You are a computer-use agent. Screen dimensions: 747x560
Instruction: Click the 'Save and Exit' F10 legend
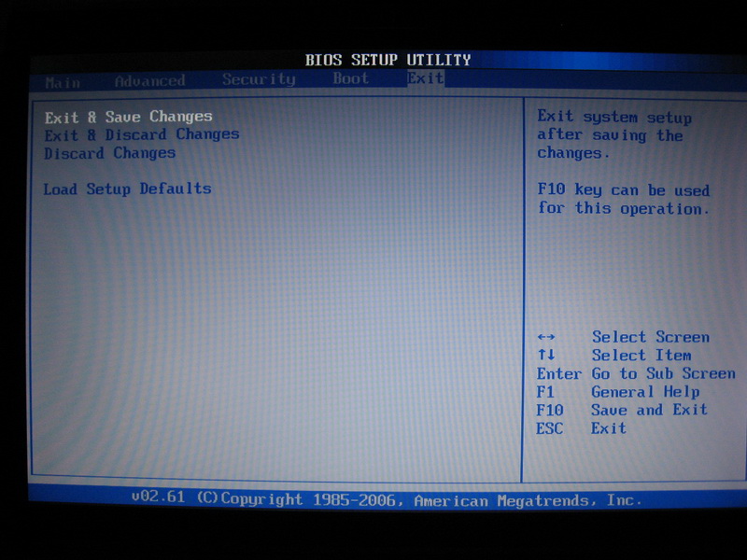tap(649, 410)
